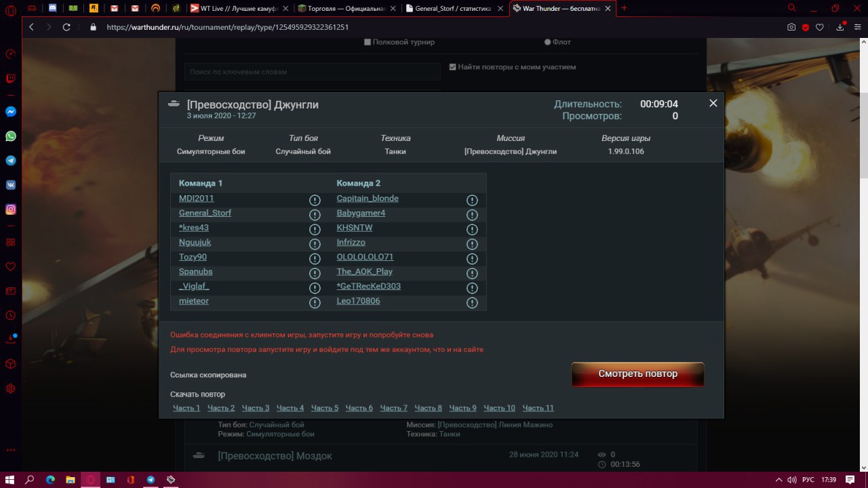Screen dimensions: 868x488
Task: Reload the War Thunder page
Action: point(66,27)
